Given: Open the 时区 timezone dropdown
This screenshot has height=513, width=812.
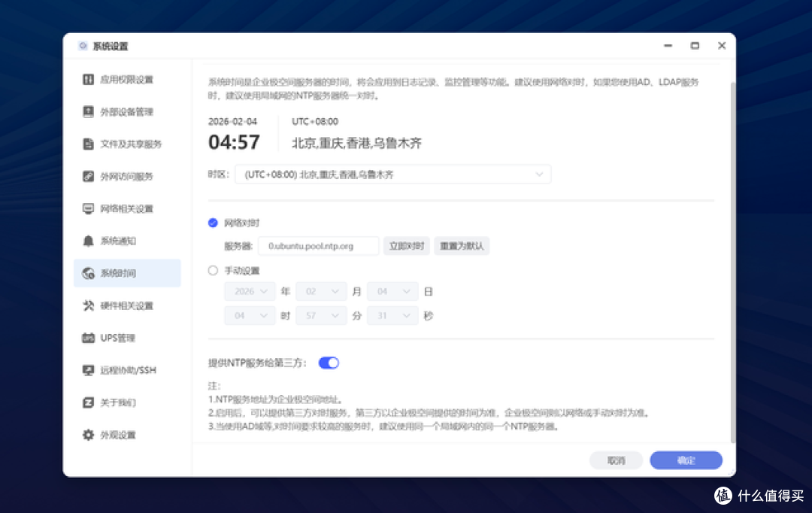Looking at the screenshot, I should coord(393,175).
